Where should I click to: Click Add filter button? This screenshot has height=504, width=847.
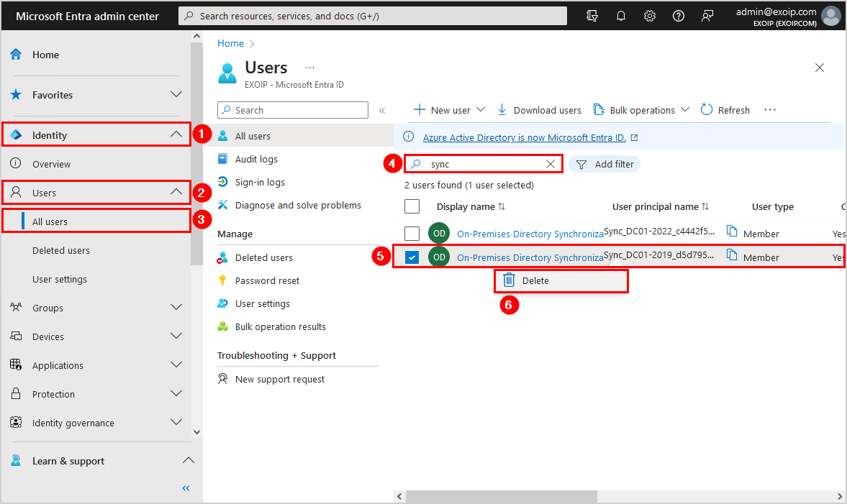pyautogui.click(x=604, y=164)
